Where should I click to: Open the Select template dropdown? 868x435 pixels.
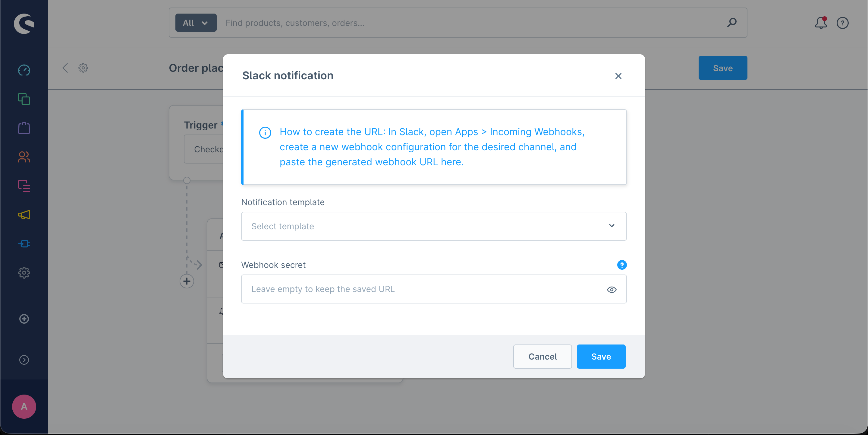(433, 226)
